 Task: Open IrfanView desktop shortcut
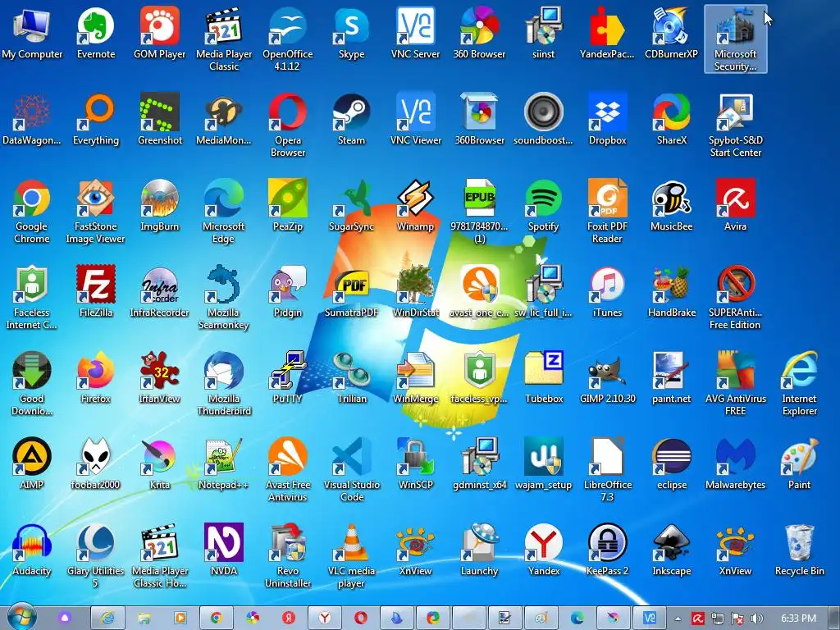pyautogui.click(x=160, y=378)
